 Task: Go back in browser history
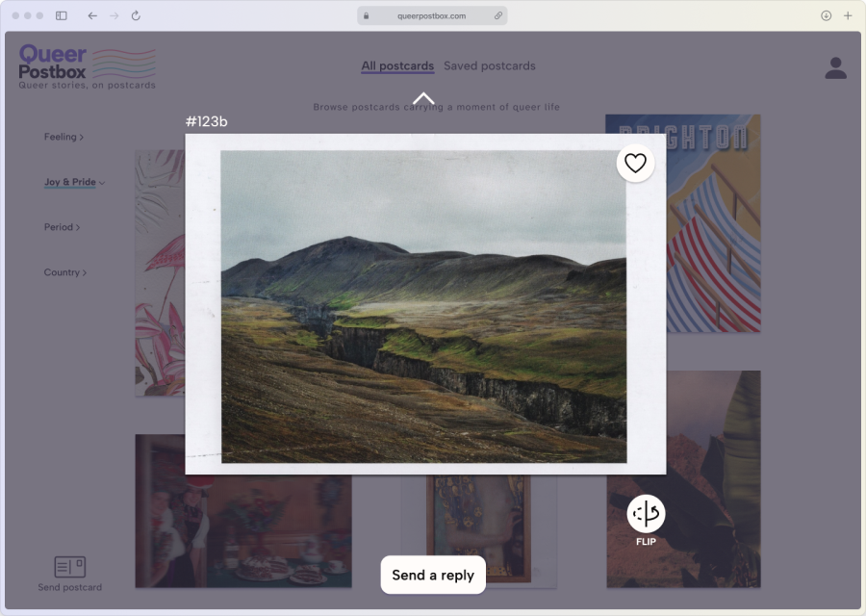(x=92, y=15)
